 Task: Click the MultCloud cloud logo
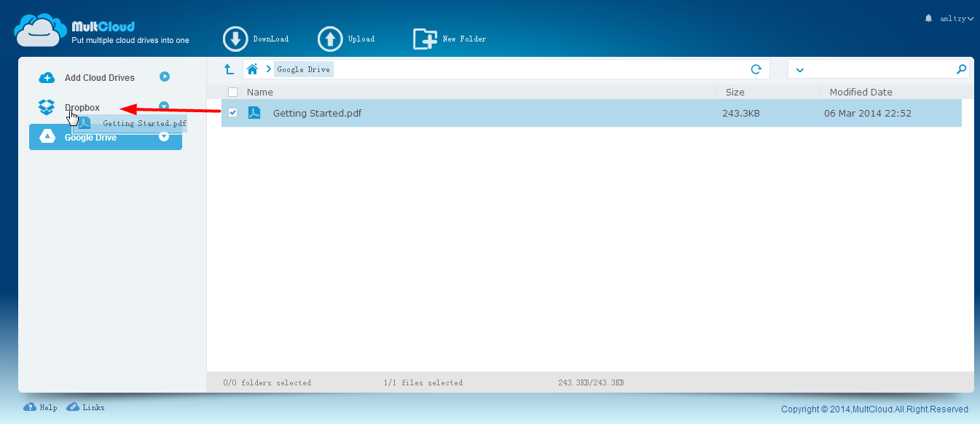(x=40, y=30)
